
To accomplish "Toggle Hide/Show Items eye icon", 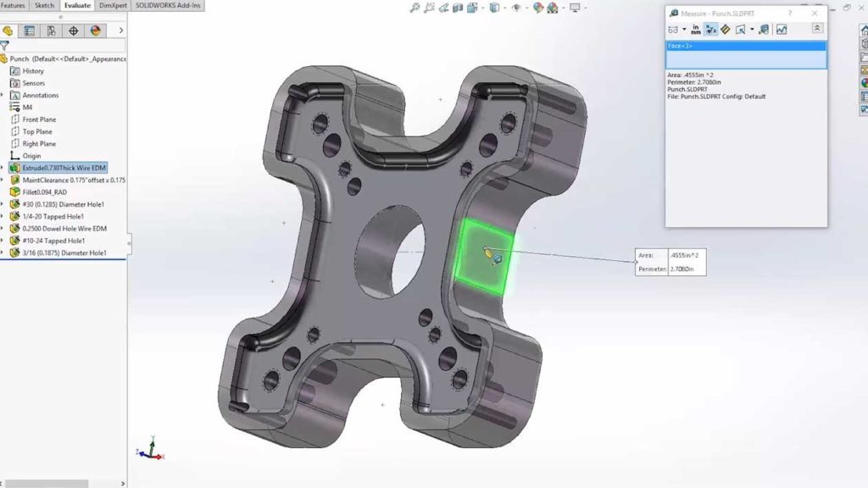I will [x=516, y=8].
